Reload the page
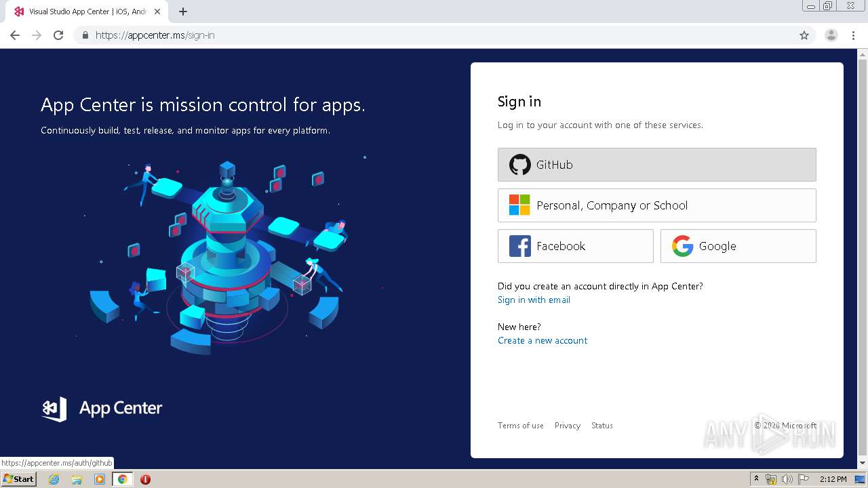This screenshot has width=868, height=488. click(58, 35)
